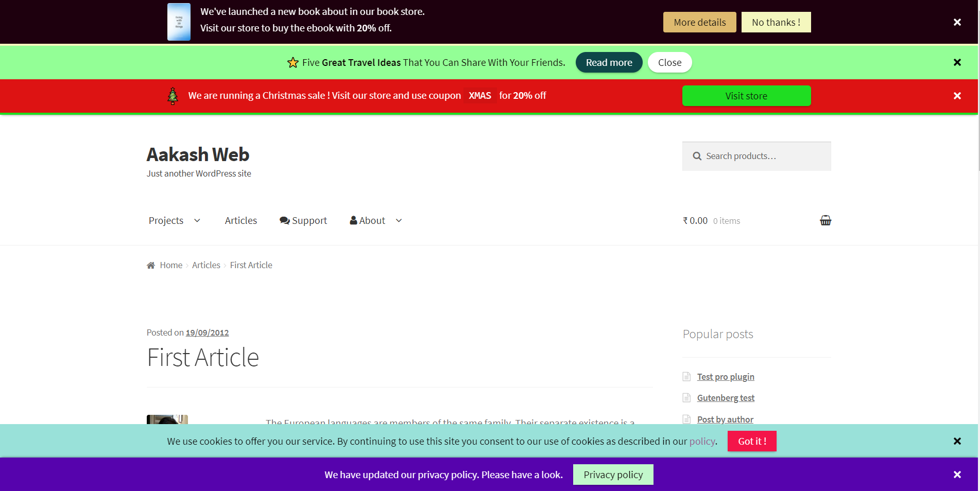980x491 pixels.
Task: Click the More details button
Action: pos(699,22)
